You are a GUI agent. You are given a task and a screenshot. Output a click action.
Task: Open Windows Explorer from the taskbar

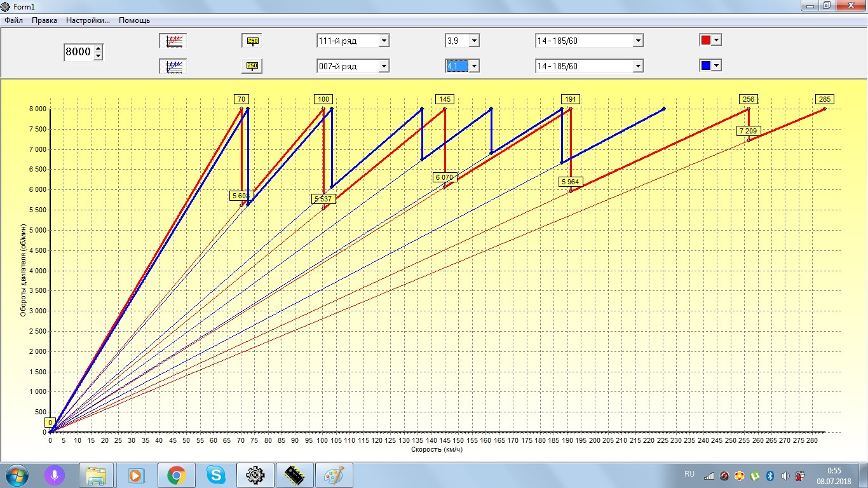click(x=97, y=475)
